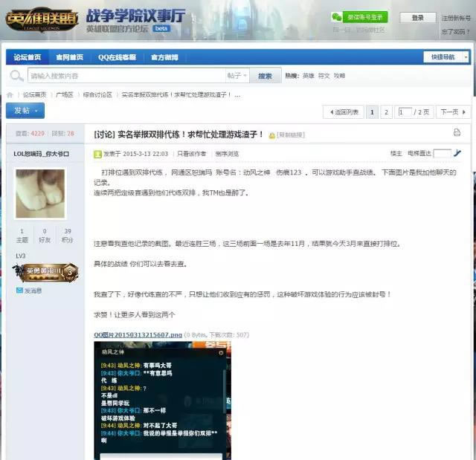The image size is (476, 460).
Task: Click the author's 好友 count
Action: [x=45, y=236]
